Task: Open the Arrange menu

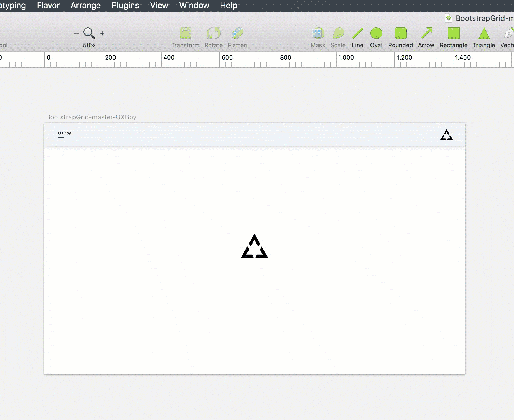Action: point(85,5)
